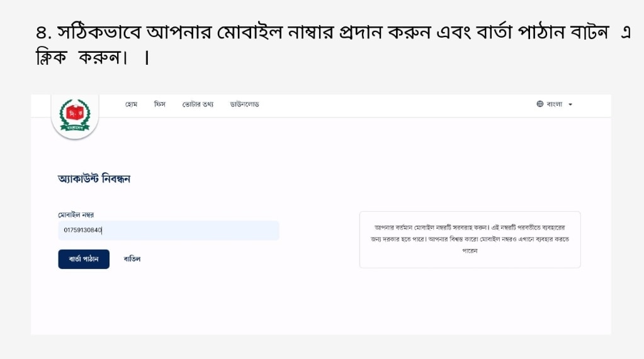Image resolution: width=644 pixels, height=359 pixels.
Task: Click the বাতিল cancel link
Action: [132, 259]
